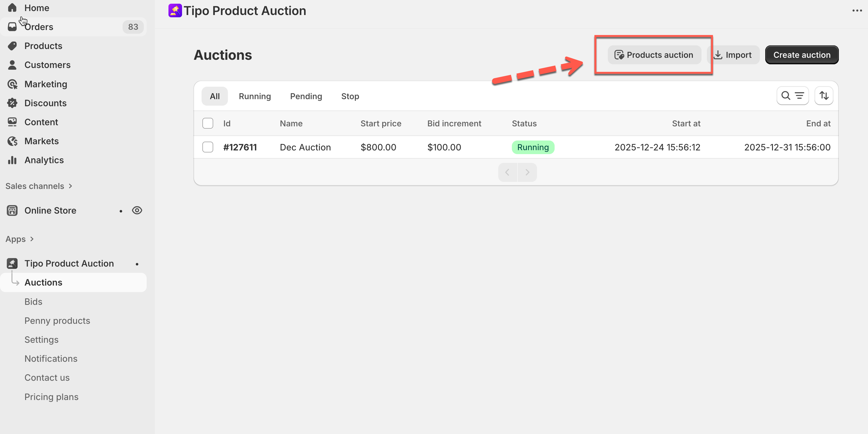
Task: Go to next page arrow
Action: 527,172
